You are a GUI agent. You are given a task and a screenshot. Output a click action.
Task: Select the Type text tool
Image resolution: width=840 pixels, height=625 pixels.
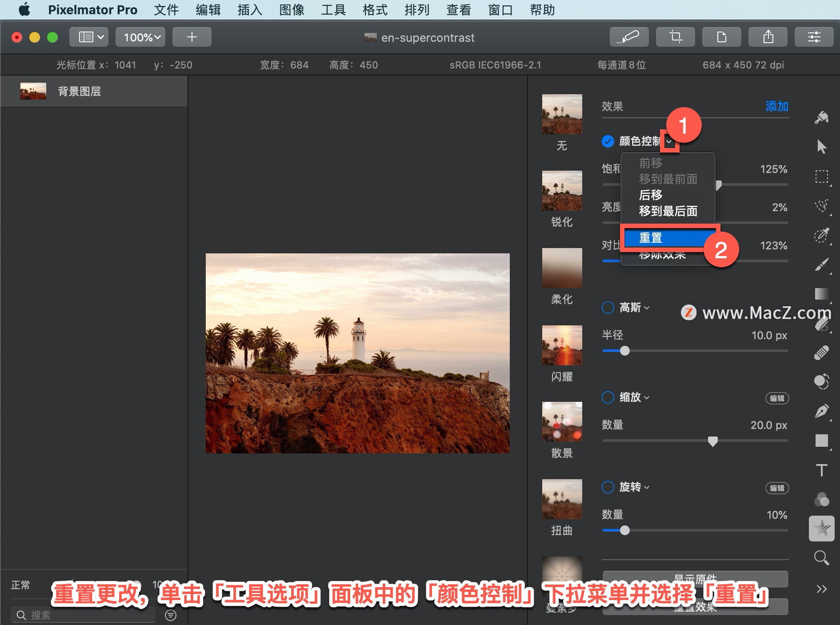coord(821,470)
